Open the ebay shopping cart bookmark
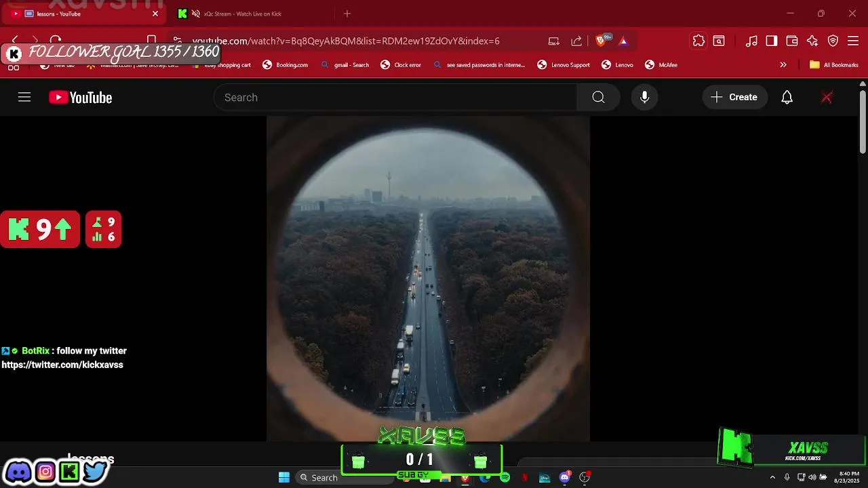Screen dimensions: 868x488 tap(222, 65)
